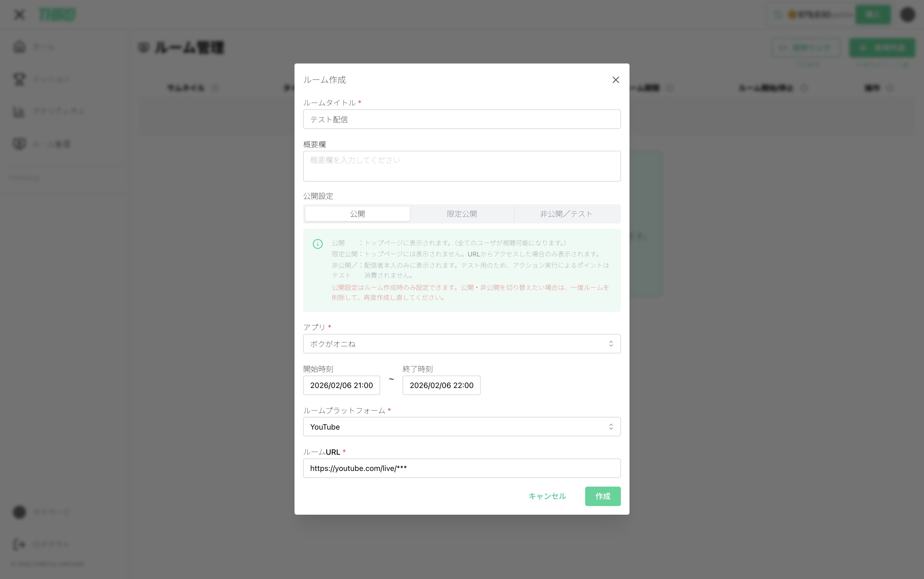
Task: Close the ルーム作成 dialog with X
Action: 615,80
